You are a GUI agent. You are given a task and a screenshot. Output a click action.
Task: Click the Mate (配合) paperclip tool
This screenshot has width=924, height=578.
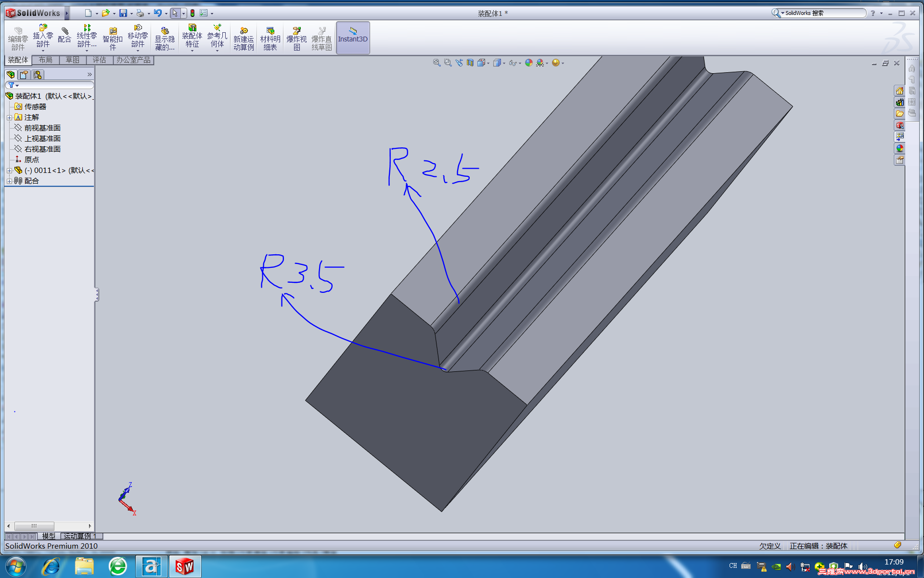click(x=64, y=36)
